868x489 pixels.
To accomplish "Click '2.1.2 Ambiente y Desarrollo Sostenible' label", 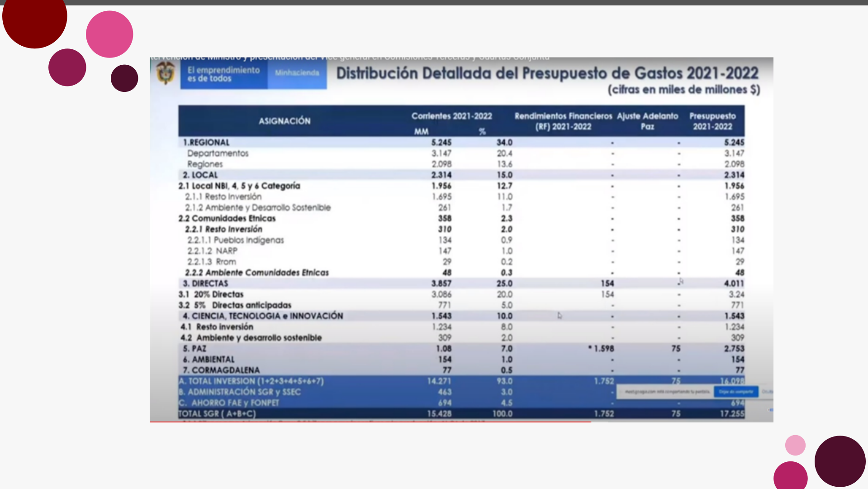I will (258, 207).
